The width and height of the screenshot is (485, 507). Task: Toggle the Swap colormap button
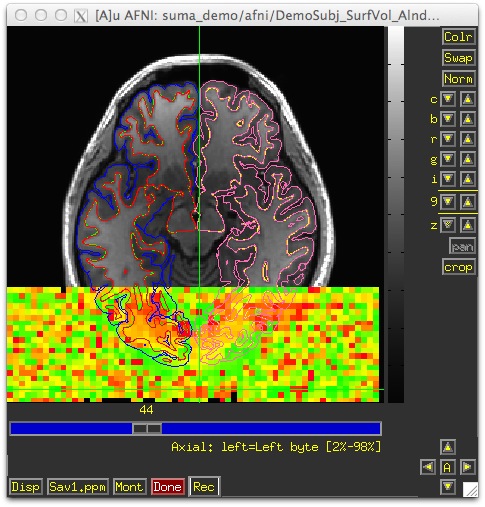[x=458, y=58]
